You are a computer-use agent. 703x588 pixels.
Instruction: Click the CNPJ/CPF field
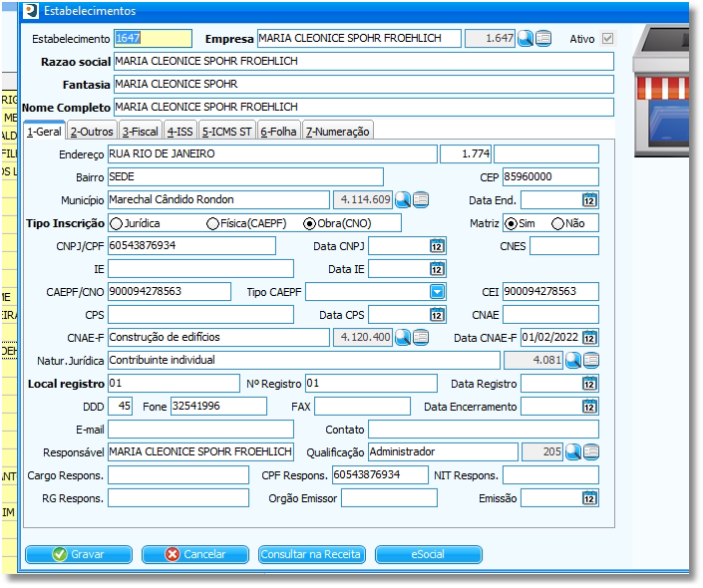(191, 245)
